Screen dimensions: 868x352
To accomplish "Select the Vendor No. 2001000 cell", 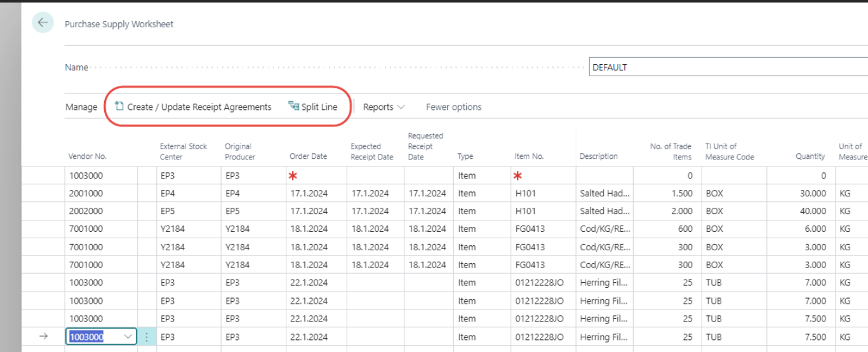I will [100, 193].
